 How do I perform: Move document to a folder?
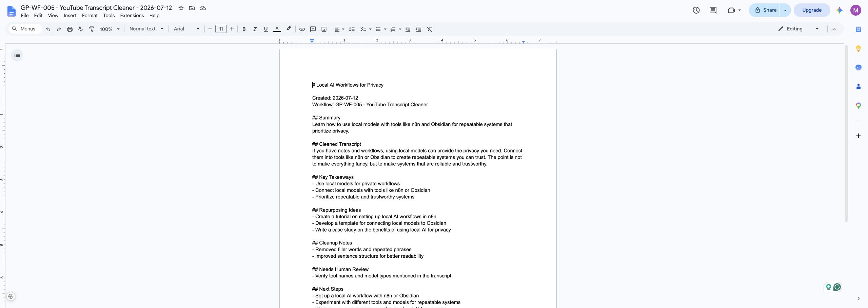click(x=192, y=8)
